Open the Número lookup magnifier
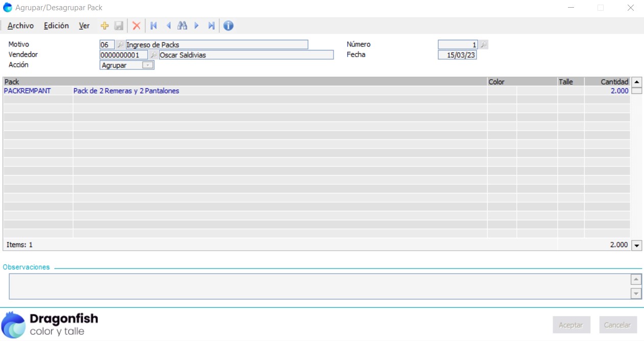 click(483, 45)
